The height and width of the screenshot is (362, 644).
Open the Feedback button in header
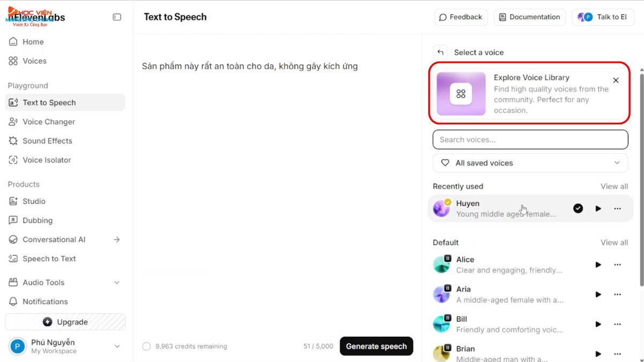tap(460, 17)
